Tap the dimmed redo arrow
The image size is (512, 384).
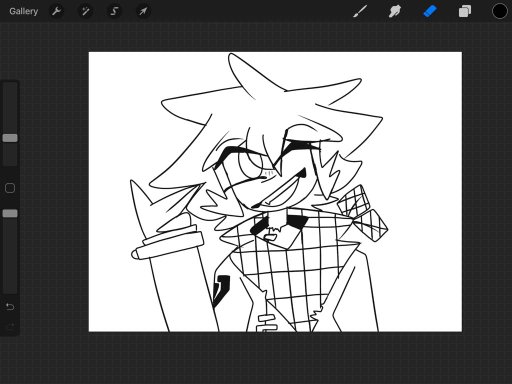(x=10, y=326)
